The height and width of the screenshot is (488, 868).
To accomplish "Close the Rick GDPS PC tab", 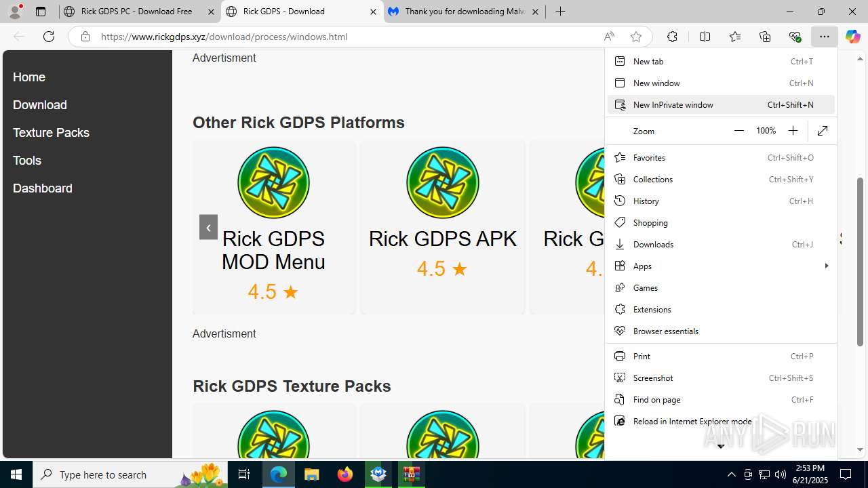I will click(x=211, y=12).
